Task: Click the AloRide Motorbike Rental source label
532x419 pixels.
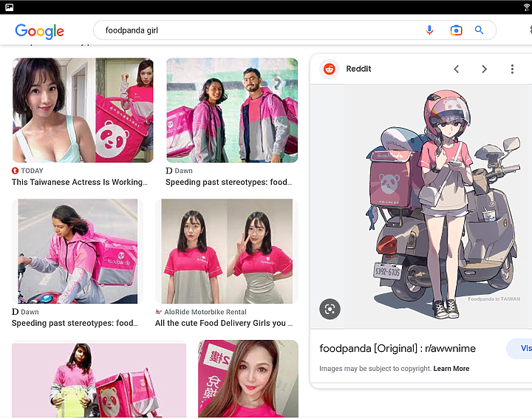Action: 205,312
